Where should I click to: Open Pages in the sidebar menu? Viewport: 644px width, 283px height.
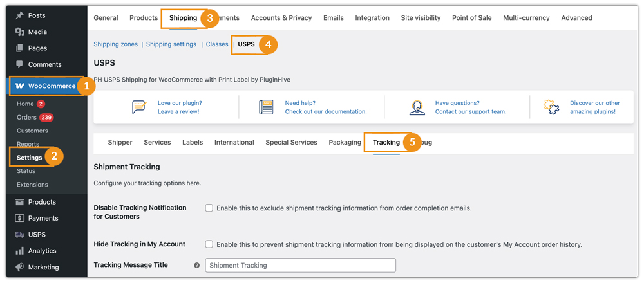pos(37,48)
